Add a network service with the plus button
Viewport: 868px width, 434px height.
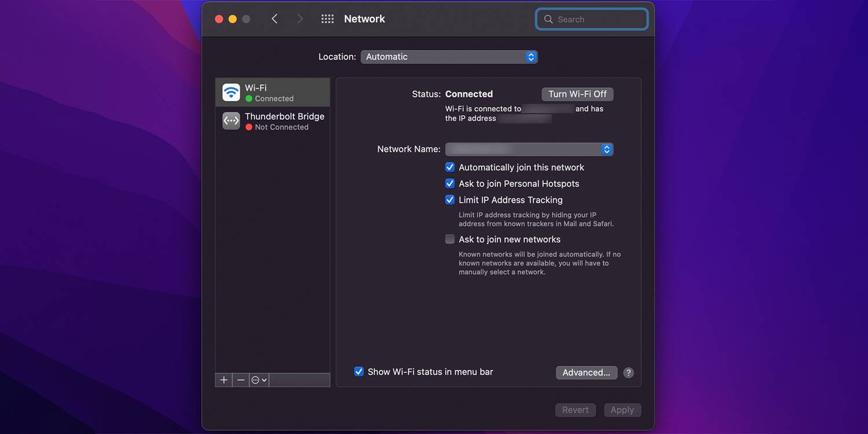224,380
